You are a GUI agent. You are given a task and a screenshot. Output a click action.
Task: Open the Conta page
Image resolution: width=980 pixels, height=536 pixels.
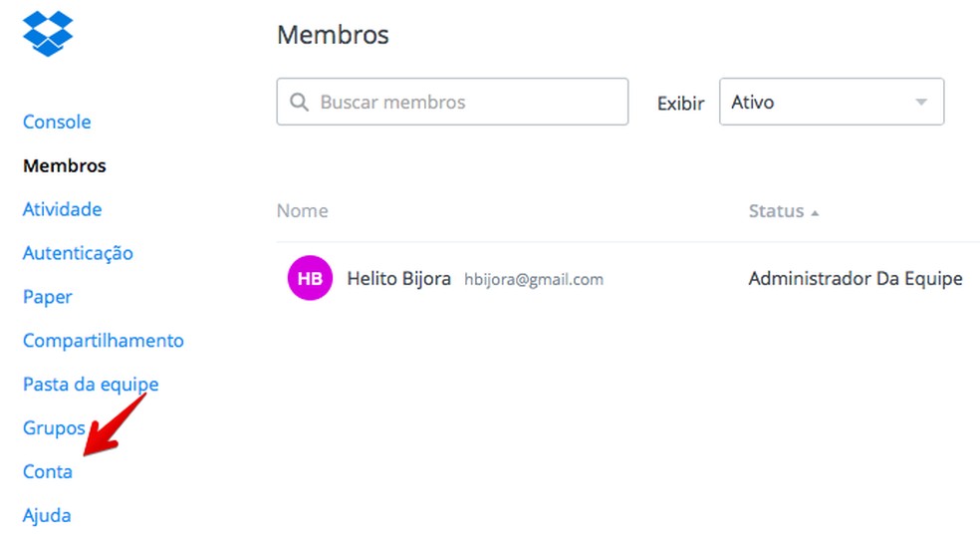[48, 472]
